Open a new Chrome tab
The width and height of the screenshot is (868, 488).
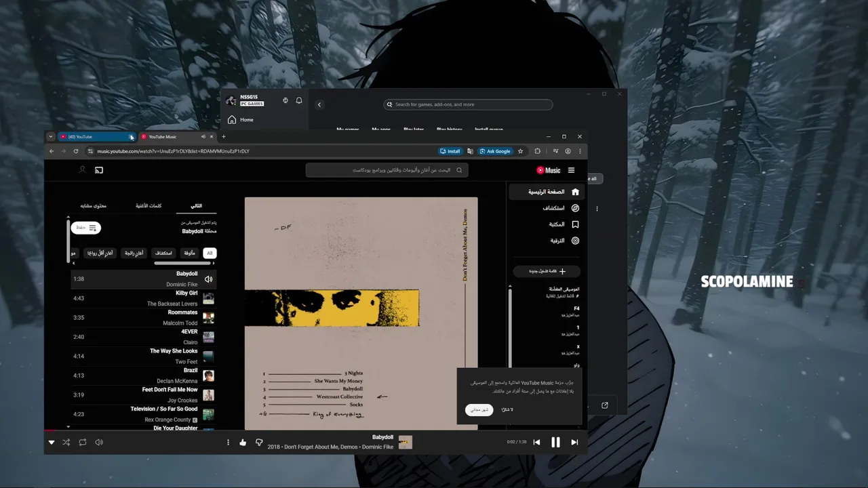[x=224, y=137]
